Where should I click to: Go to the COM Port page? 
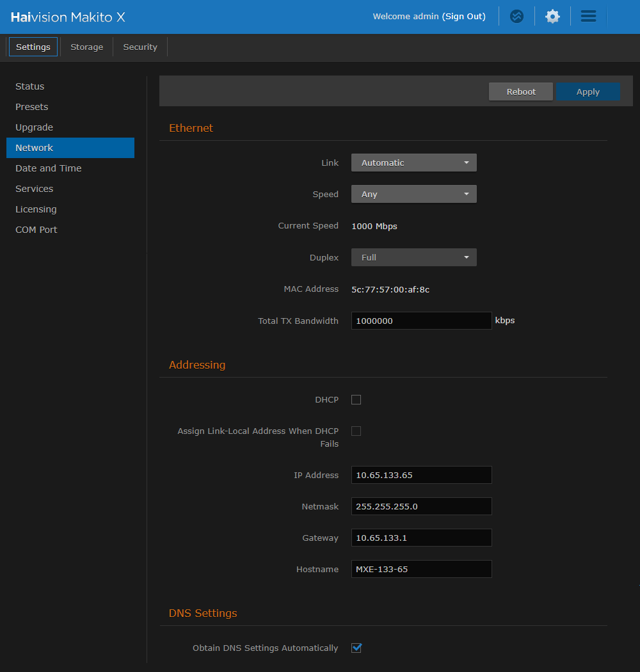pos(36,230)
